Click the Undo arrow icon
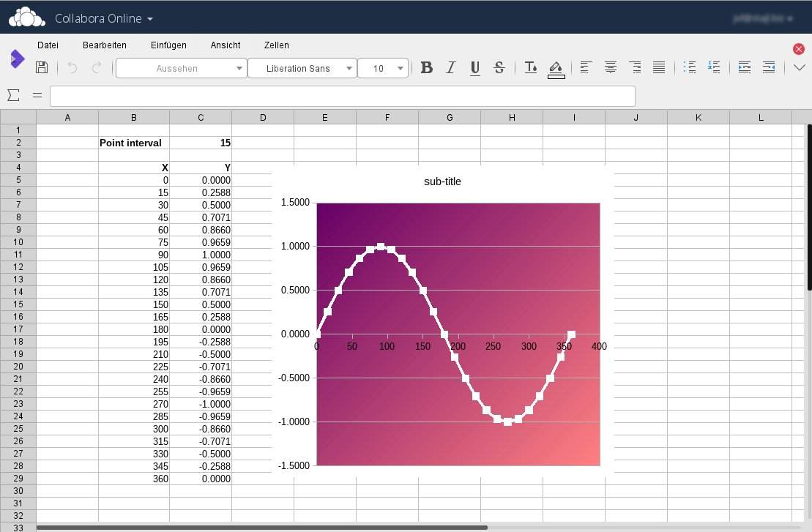The image size is (812, 532). pyautogui.click(x=72, y=67)
